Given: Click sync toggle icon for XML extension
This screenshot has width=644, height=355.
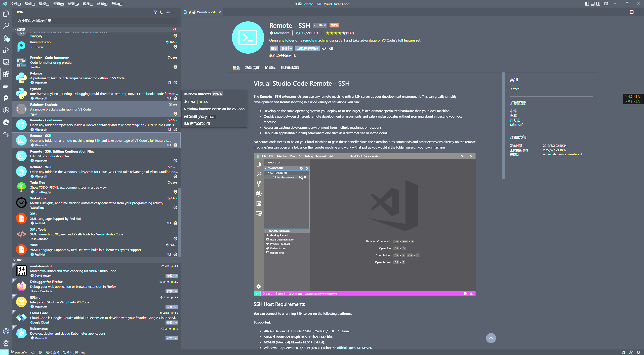Looking at the screenshot, I should point(169,223).
